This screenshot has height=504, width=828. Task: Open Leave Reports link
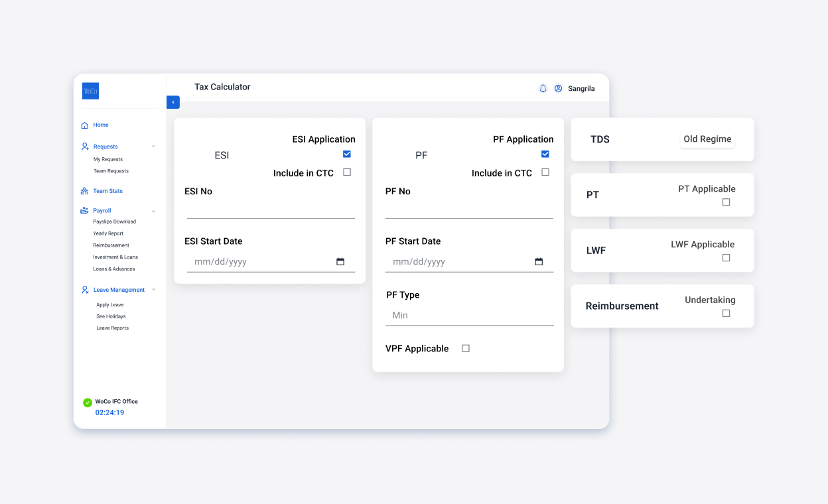pyautogui.click(x=113, y=328)
